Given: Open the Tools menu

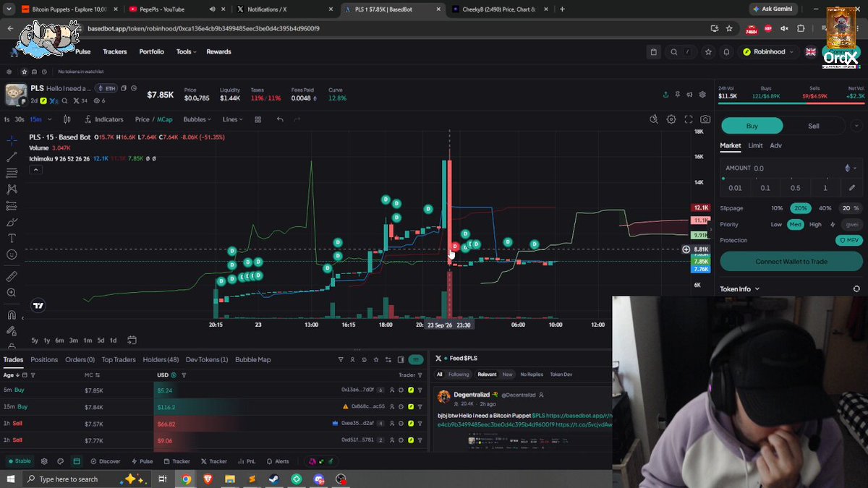Looking at the screenshot, I should 187,52.
